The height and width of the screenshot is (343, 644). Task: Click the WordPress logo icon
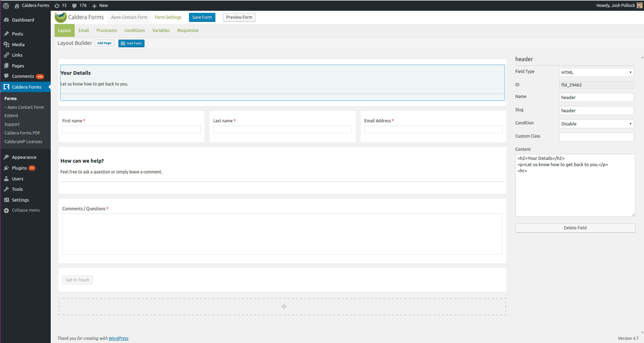click(6, 6)
